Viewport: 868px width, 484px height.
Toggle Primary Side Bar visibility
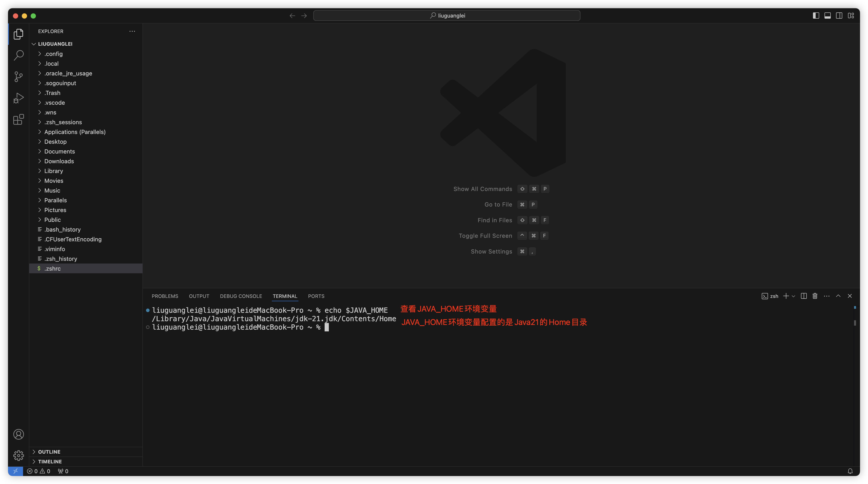click(816, 16)
